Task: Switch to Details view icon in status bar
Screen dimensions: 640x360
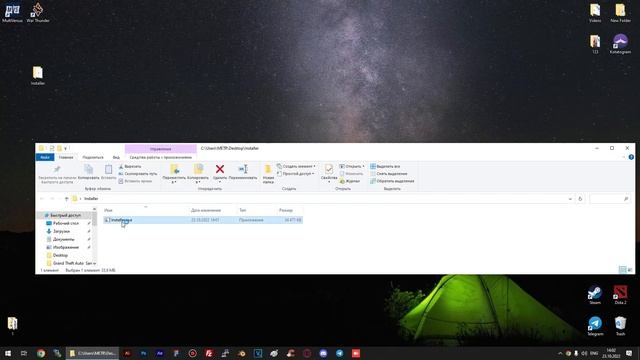Action: click(x=622, y=270)
